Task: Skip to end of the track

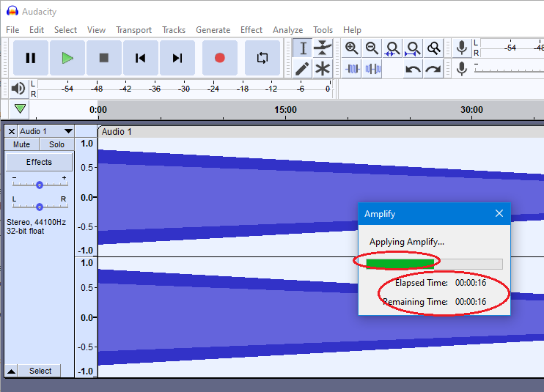Action: click(177, 58)
